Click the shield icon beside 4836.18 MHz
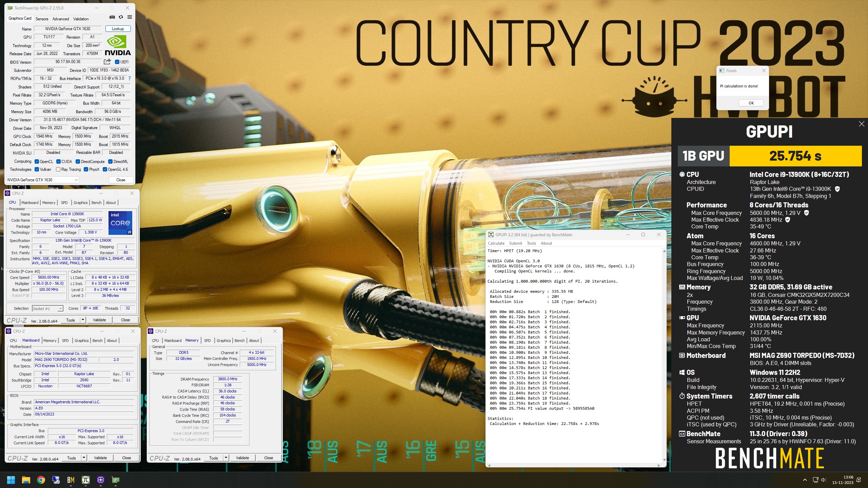The height and width of the screenshot is (488, 868). 788,220
